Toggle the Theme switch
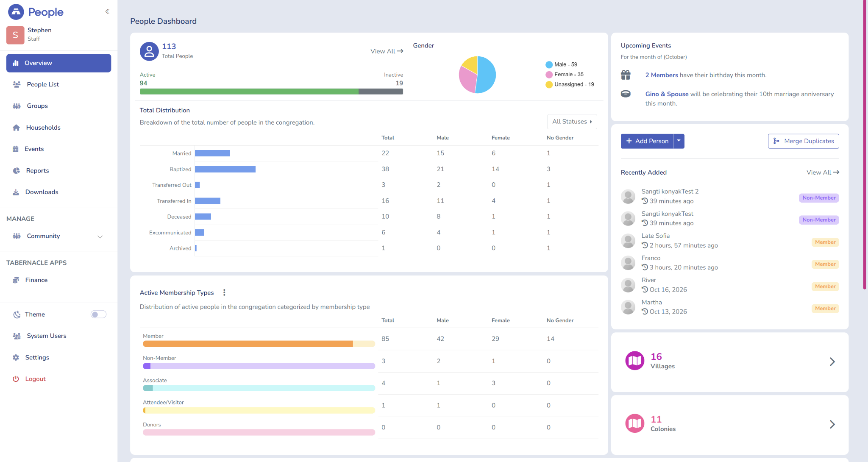This screenshot has width=868, height=462. tap(98, 314)
